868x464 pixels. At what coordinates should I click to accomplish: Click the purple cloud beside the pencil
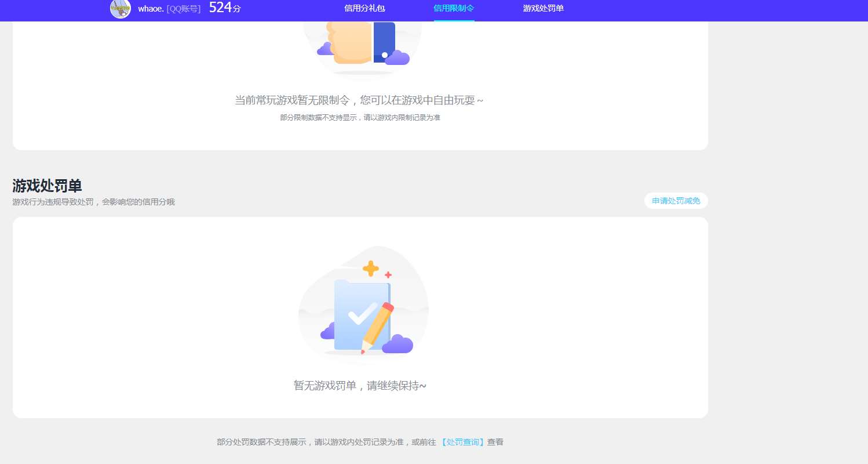pos(398,345)
